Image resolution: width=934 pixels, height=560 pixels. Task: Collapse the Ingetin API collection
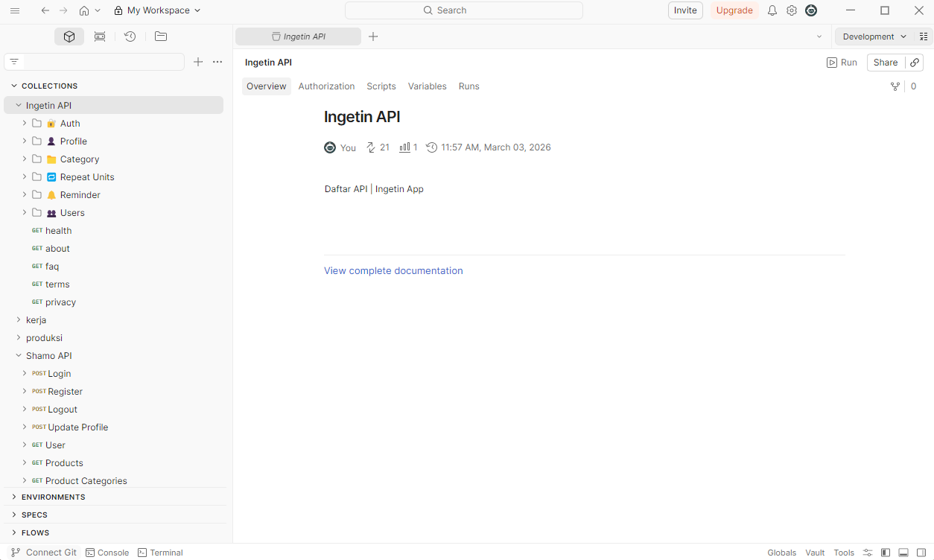pyautogui.click(x=19, y=105)
